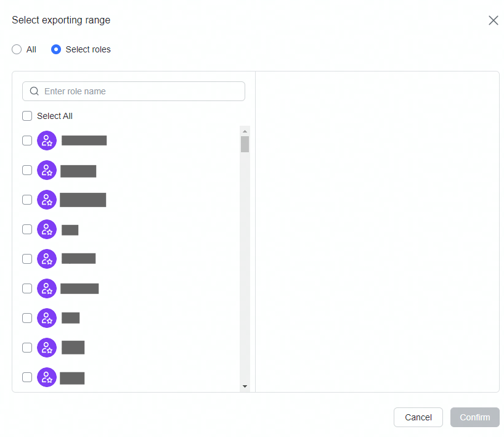The width and height of the screenshot is (504, 437).
Task: Click the last visible role's avatar icon
Action: [47, 377]
